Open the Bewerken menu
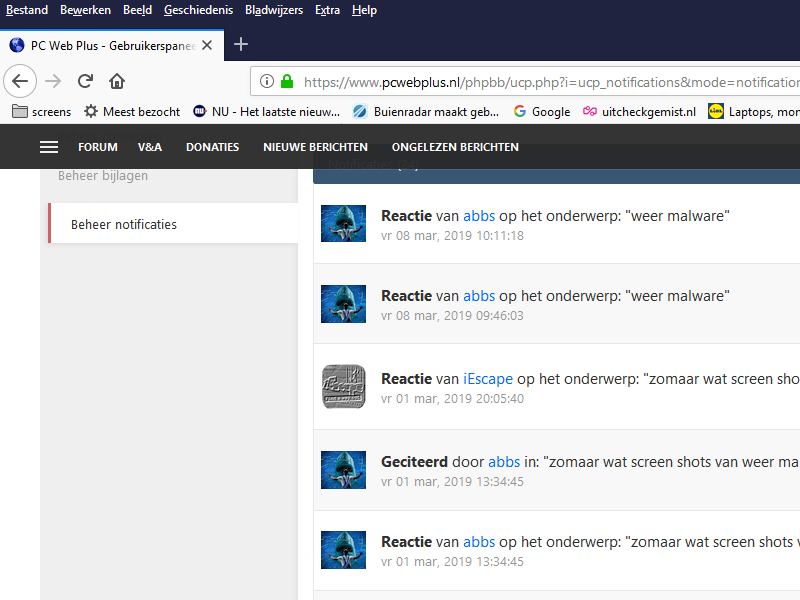This screenshot has width=800, height=600. 85,10
